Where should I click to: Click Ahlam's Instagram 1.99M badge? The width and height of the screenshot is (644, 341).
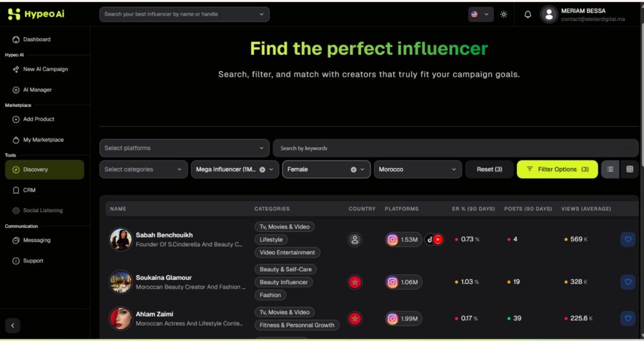(403, 318)
